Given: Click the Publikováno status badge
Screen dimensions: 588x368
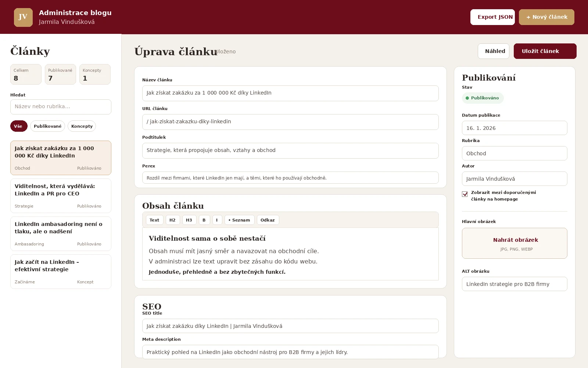Looking at the screenshot, I should (x=483, y=98).
